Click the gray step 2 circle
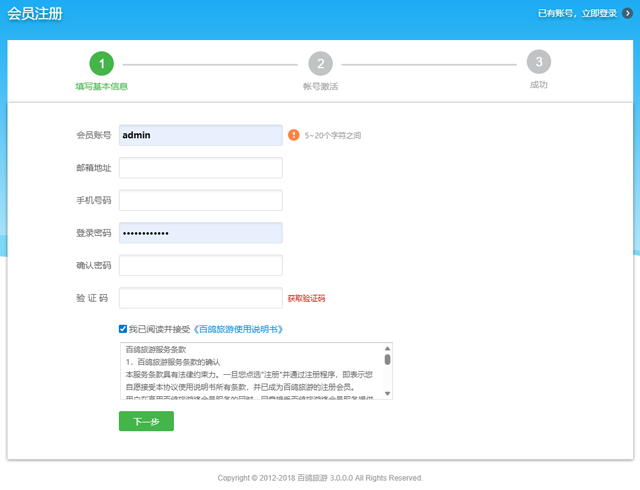The image size is (640, 490). pos(320,64)
